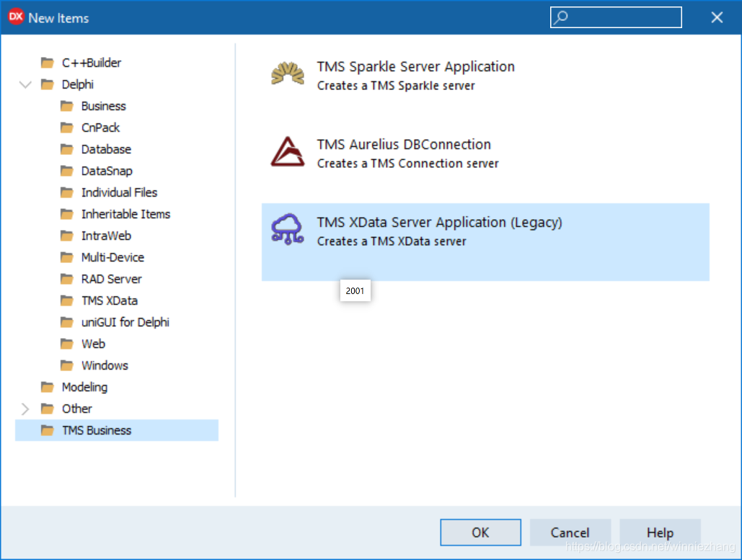Choose the TMS XData category label

[110, 301]
